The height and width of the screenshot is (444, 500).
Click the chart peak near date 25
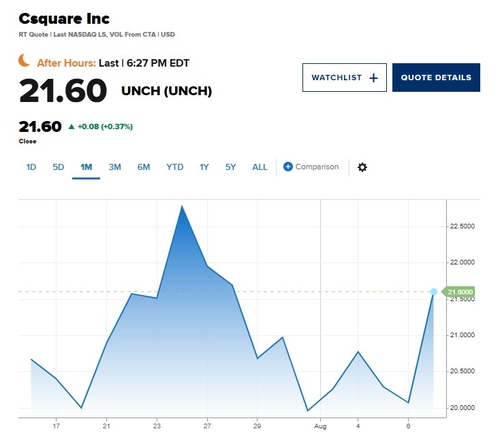182,206
